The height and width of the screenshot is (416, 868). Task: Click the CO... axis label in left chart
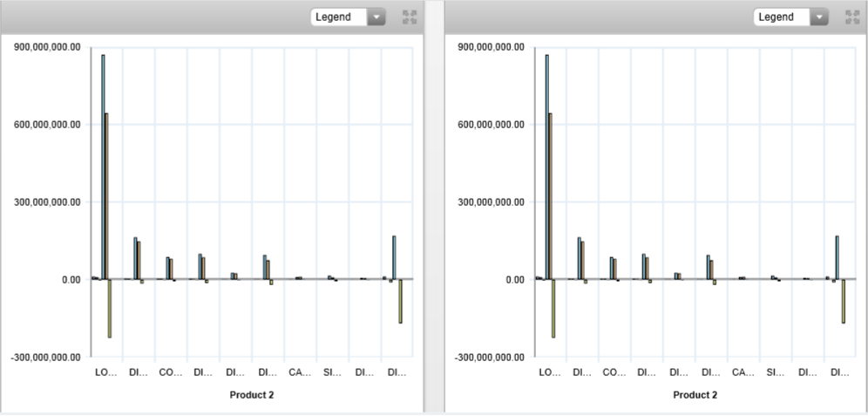click(171, 373)
